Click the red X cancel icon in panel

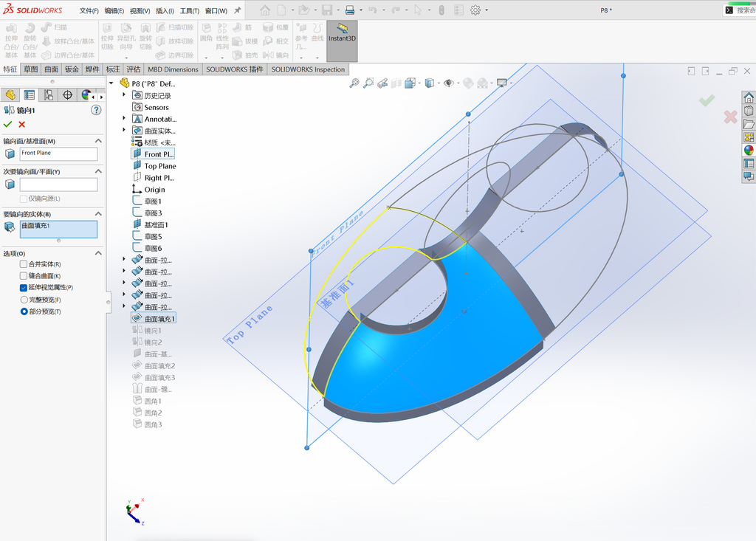(21, 125)
